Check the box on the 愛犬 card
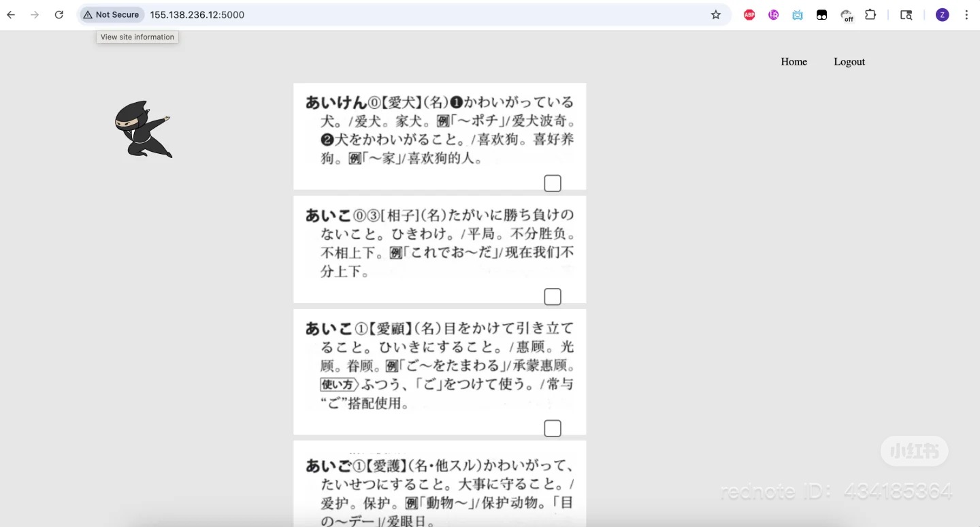The image size is (980, 527). click(553, 183)
